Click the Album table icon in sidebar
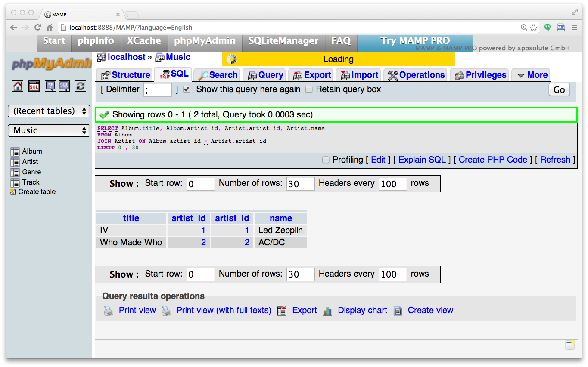Viewport: 588px width, 367px height. (15, 151)
